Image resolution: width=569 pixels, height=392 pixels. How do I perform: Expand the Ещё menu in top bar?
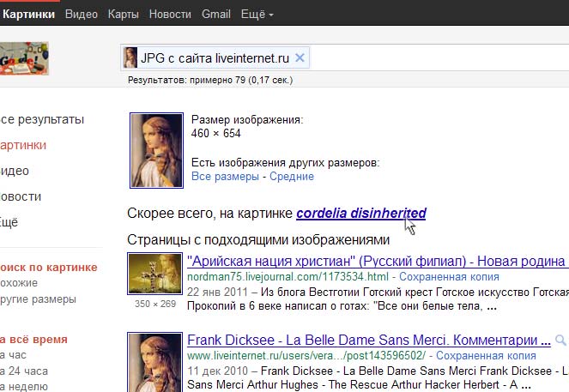coord(257,15)
